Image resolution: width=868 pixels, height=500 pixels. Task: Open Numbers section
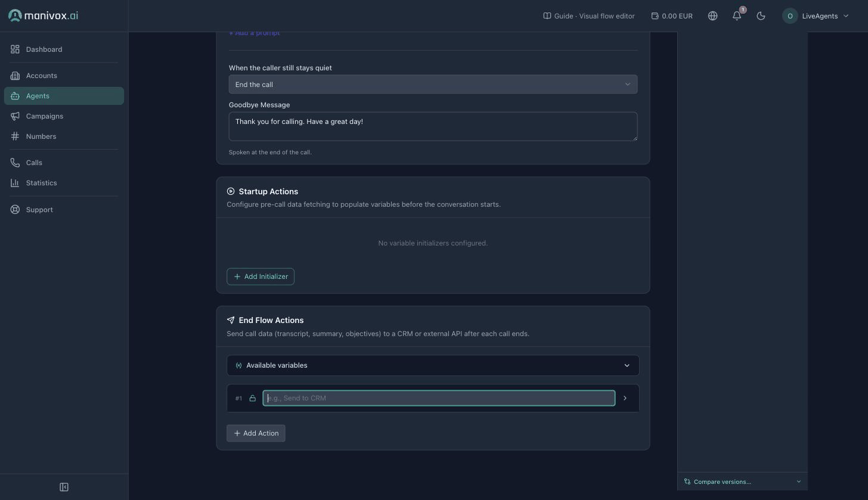[x=64, y=136]
